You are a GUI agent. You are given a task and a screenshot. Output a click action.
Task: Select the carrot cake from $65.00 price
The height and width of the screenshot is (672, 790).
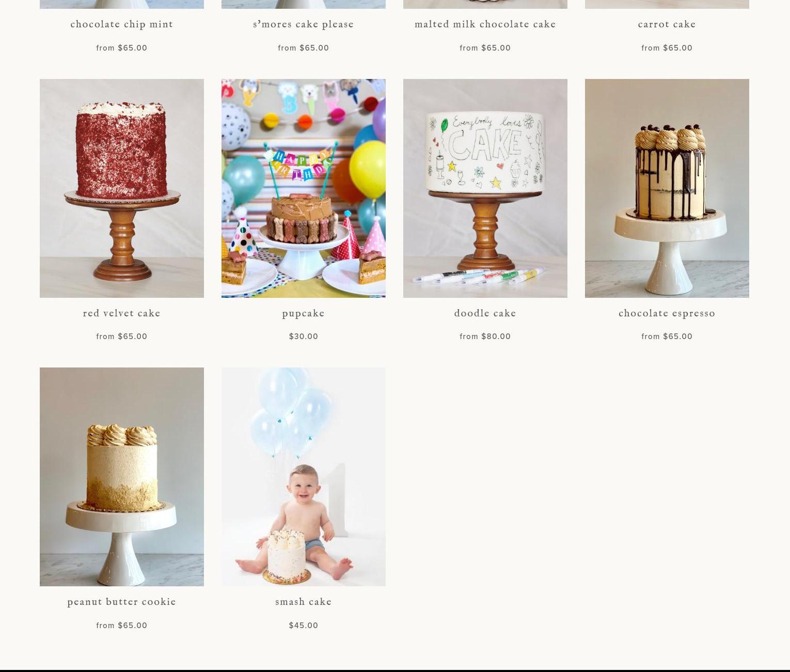pos(667,48)
